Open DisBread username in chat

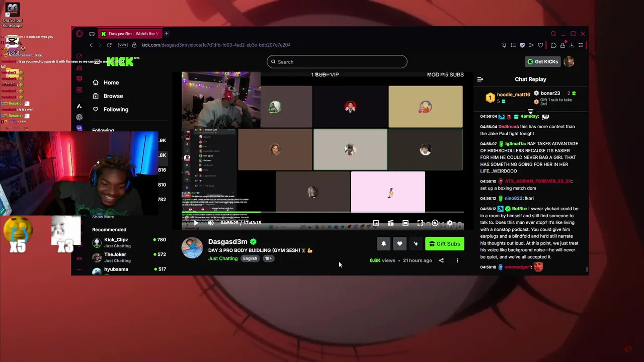click(508, 127)
